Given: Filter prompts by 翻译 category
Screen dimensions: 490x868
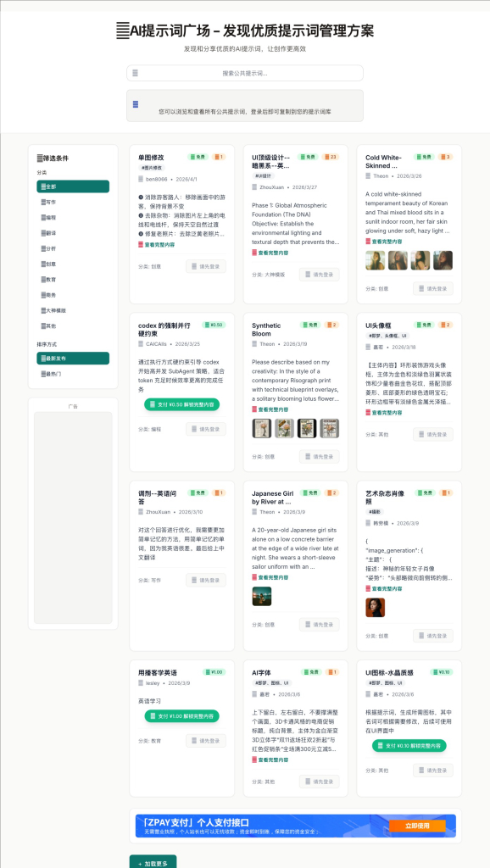Looking at the screenshot, I should (73, 233).
